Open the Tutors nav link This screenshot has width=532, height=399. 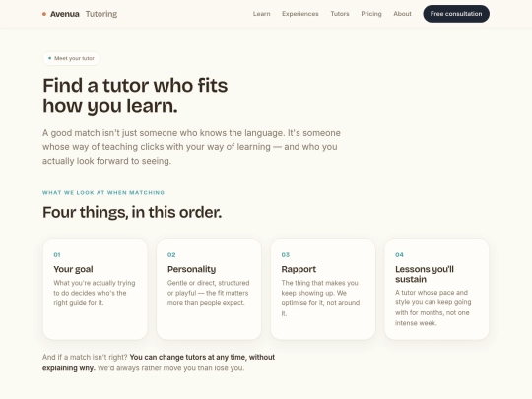tap(340, 14)
